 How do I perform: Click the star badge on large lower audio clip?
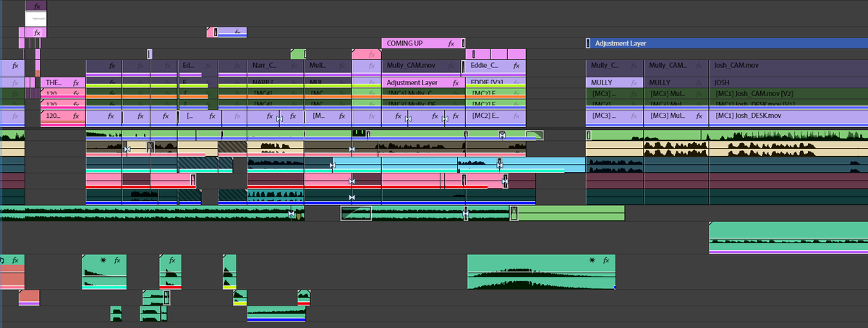(592, 260)
